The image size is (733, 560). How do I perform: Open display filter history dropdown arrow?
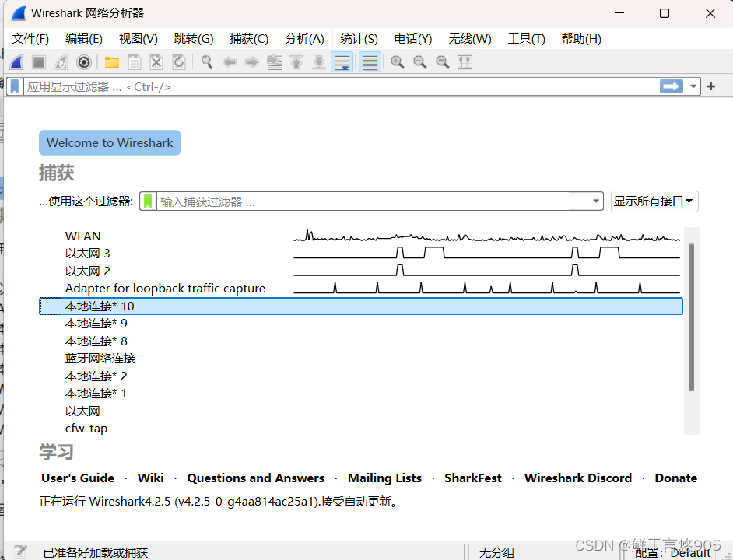693,86
